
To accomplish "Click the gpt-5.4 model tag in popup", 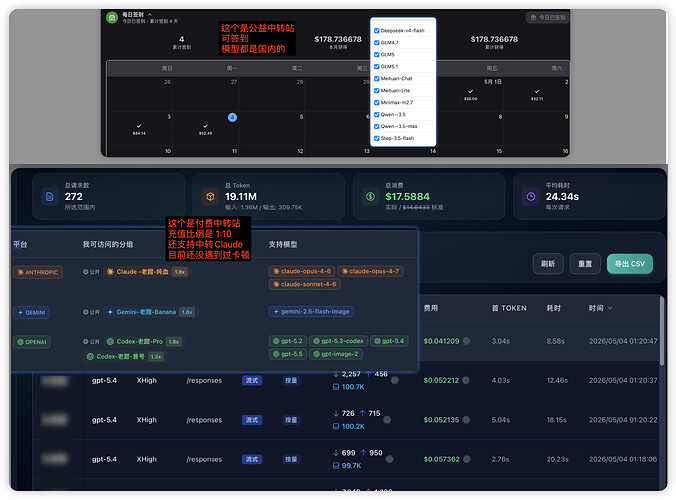I will (x=389, y=341).
